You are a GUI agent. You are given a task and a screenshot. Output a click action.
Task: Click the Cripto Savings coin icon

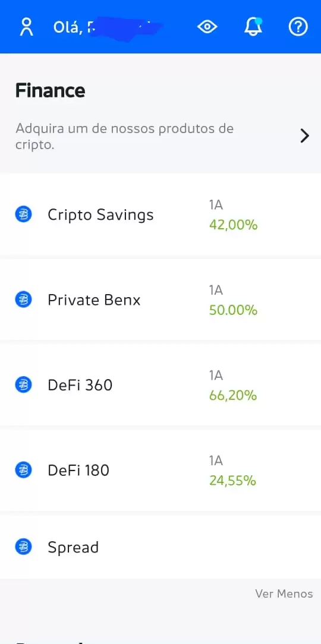(x=23, y=215)
